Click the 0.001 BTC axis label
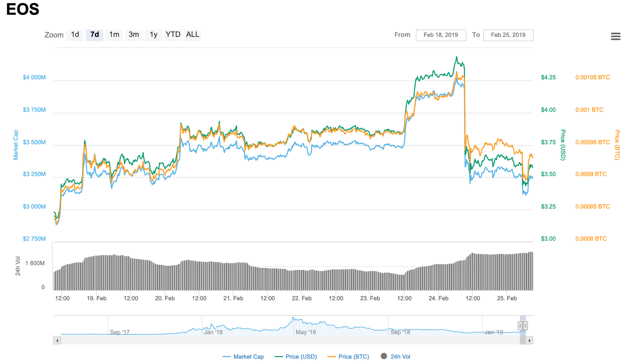626x364 pixels. 589,110
